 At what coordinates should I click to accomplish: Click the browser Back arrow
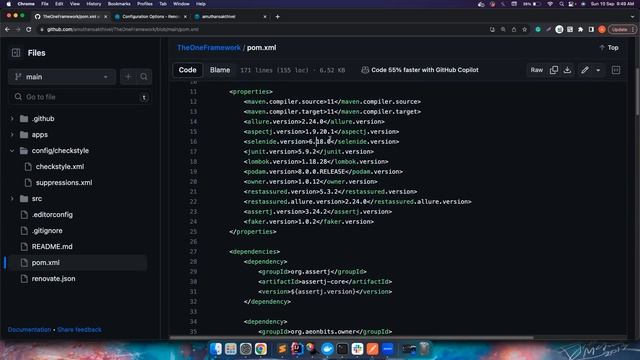7,29
